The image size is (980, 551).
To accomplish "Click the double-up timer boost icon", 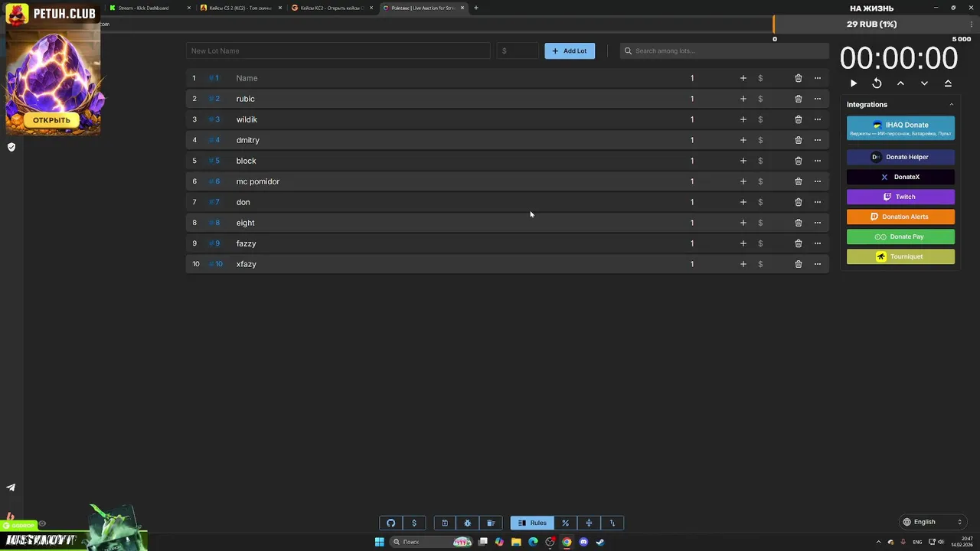I will [948, 83].
